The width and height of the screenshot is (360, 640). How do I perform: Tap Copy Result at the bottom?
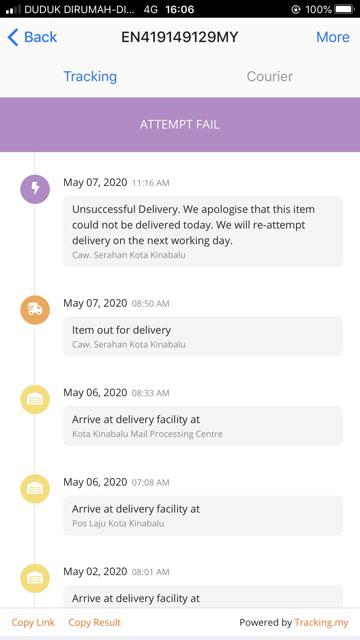point(94,622)
